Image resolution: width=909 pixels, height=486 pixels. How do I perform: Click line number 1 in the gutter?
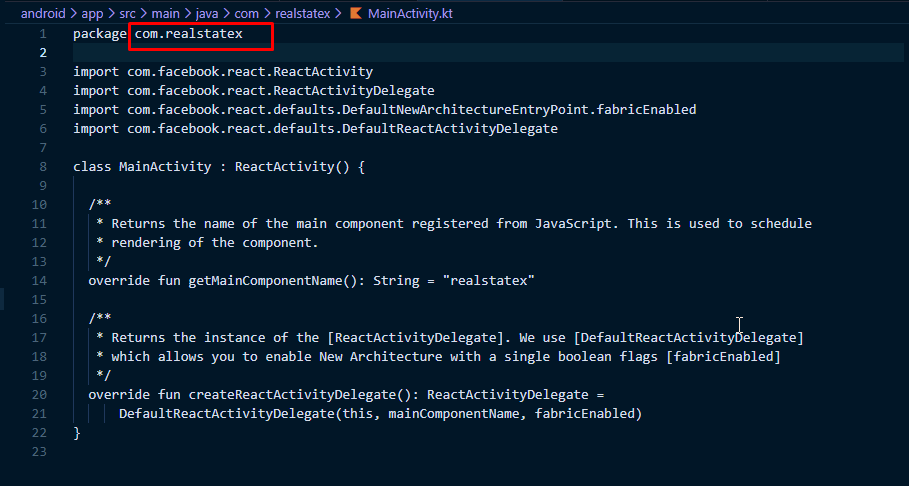[x=43, y=34]
